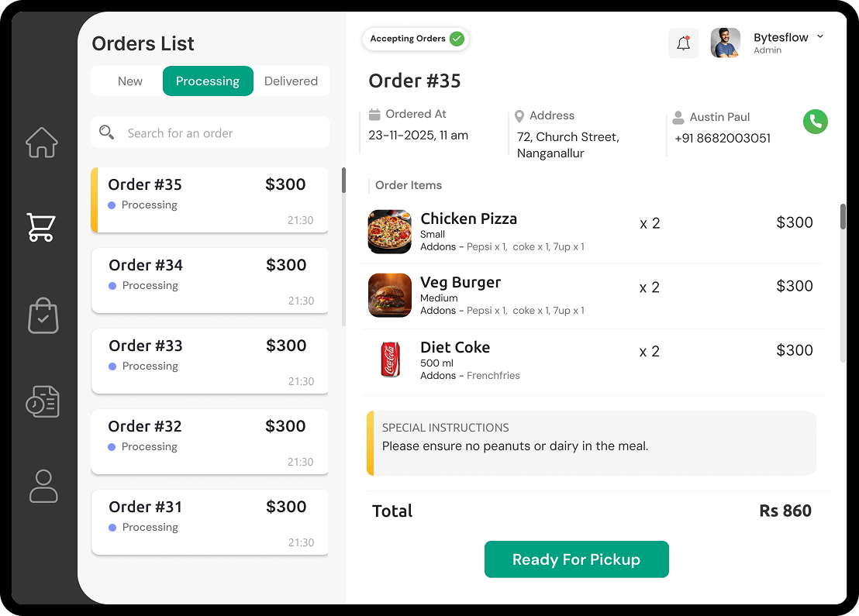Viewport: 859px width, 616px height.
Task: Expand the Bytesflow admin account dropdown
Action: (x=820, y=37)
